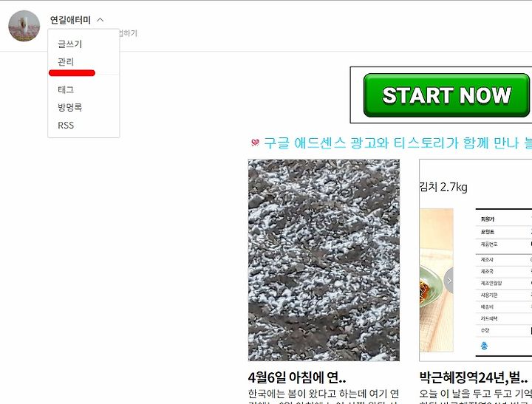Open the round blog profile avatar
The height and width of the screenshot is (404, 532).
pyautogui.click(x=24, y=26)
